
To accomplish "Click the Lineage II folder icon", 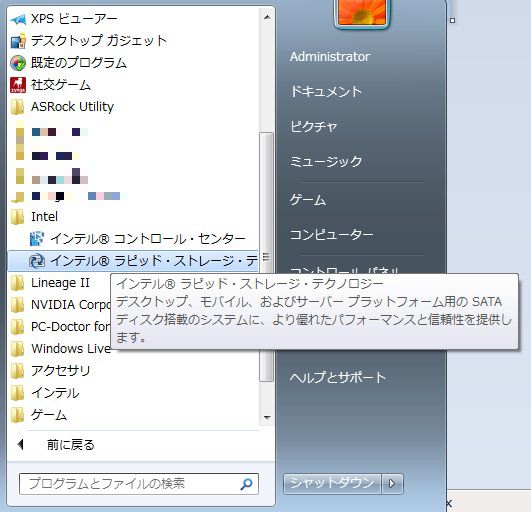I will pos(18,283).
